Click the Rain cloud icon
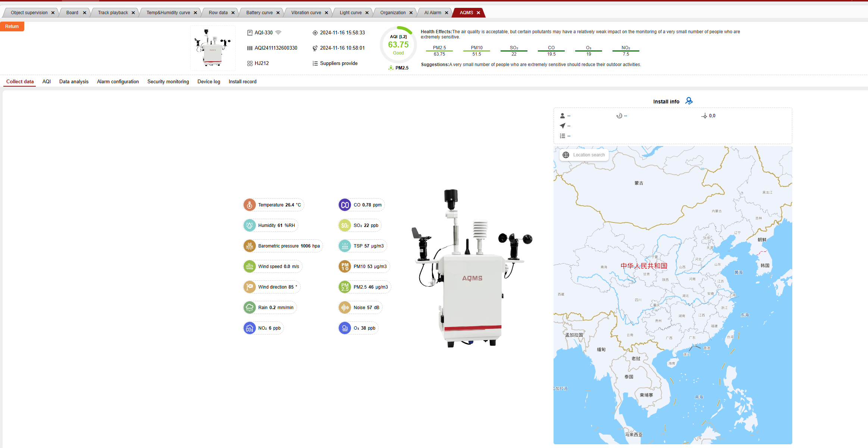 tap(250, 308)
